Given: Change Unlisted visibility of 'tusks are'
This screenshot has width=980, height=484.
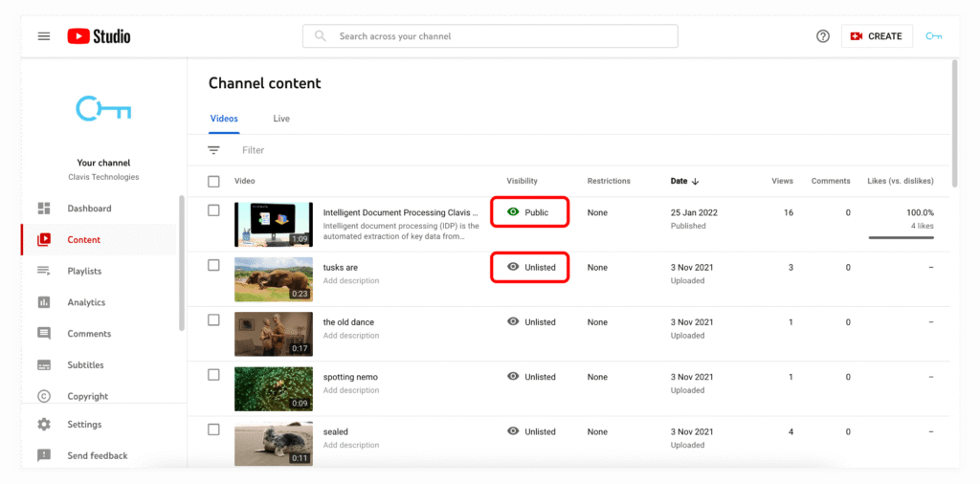Looking at the screenshot, I should 531,268.
